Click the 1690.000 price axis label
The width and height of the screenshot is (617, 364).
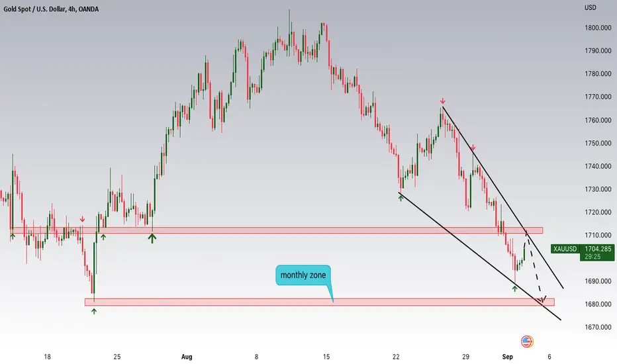tap(598, 281)
